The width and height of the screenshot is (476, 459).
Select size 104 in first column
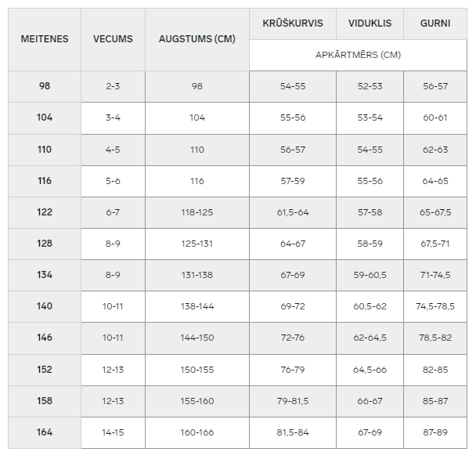[x=45, y=117]
